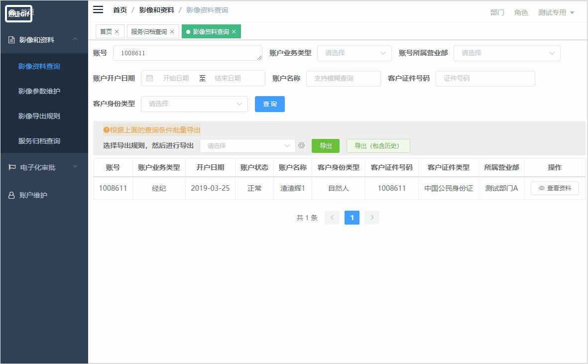Click the 账号 column header
The height and width of the screenshot is (364, 588).
pyautogui.click(x=113, y=167)
